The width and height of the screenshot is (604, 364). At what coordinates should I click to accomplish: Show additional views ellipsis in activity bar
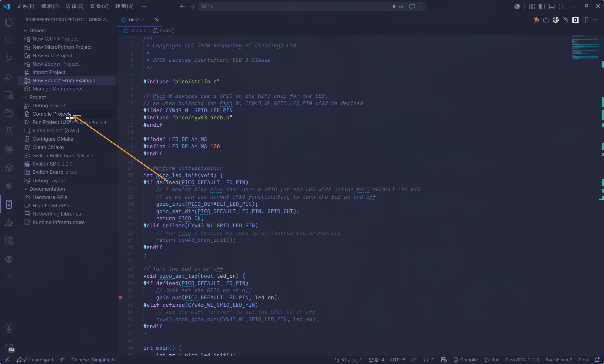(x=9, y=277)
